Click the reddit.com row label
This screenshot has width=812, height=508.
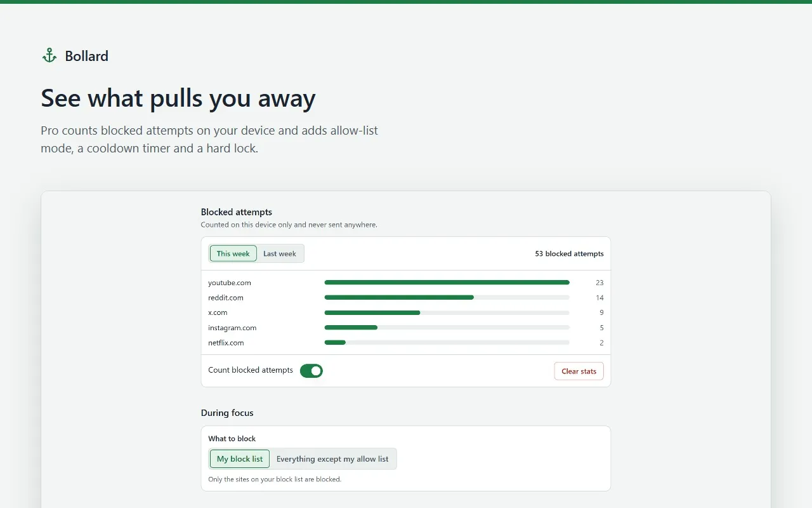coord(226,297)
